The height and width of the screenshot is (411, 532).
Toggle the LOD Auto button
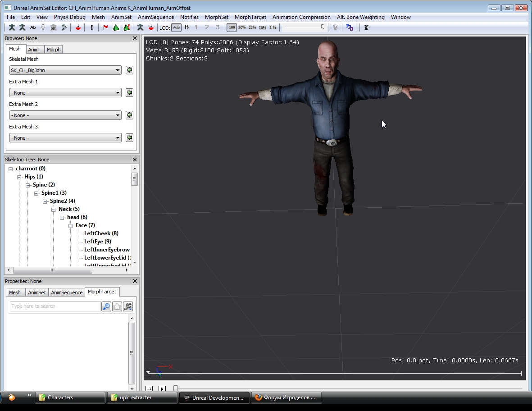(x=176, y=27)
